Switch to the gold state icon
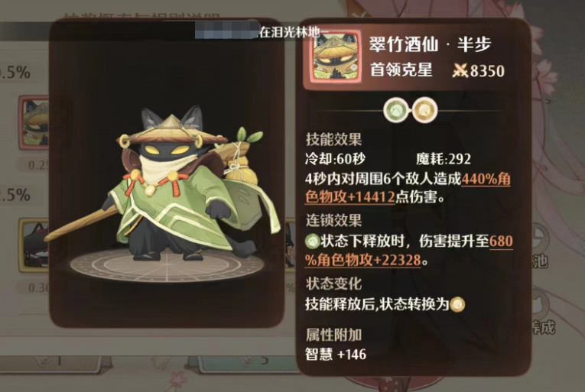This screenshot has height=392, width=585. [424, 110]
